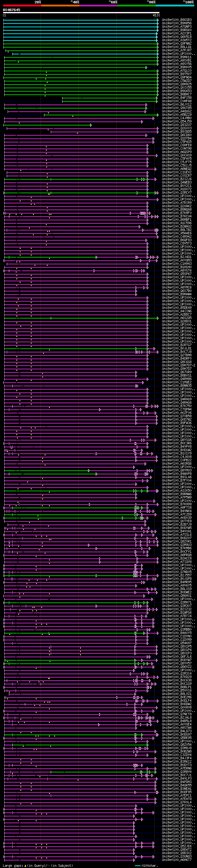Click the green ~80% identity legend segment
The height and width of the screenshot is (868, 197).
(x=137, y=6)
